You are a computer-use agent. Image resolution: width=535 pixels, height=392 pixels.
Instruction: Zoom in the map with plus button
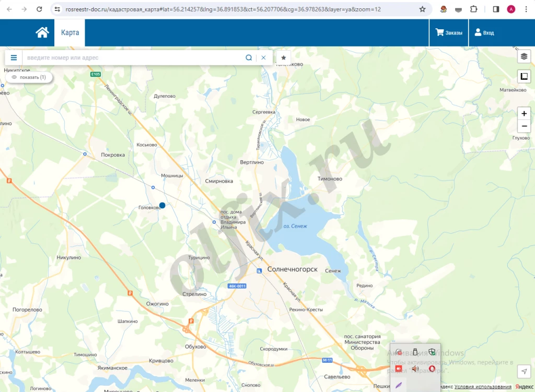524,113
